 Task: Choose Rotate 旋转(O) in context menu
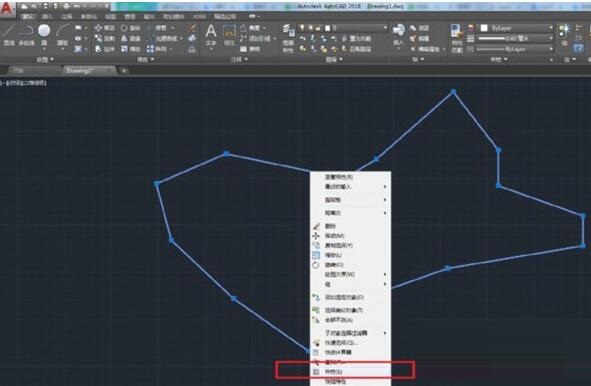pyautogui.click(x=350, y=265)
